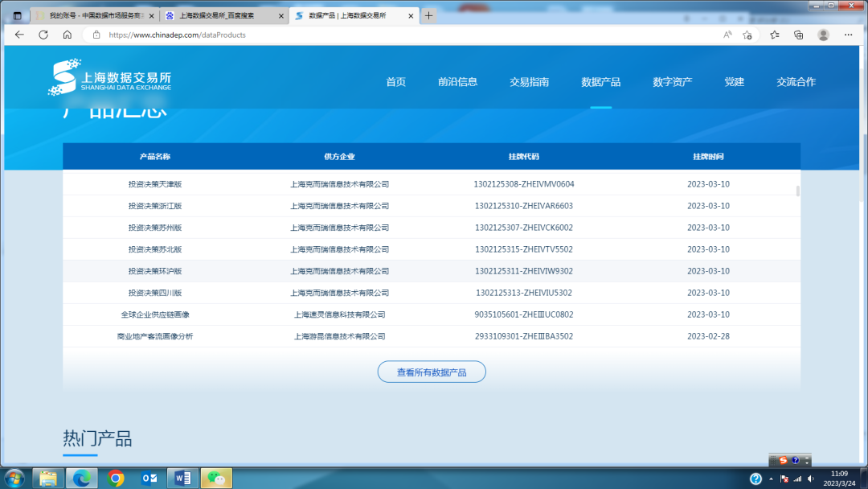The image size is (868, 489).
Task: Click the product table scrollbar thumb
Action: tap(798, 191)
